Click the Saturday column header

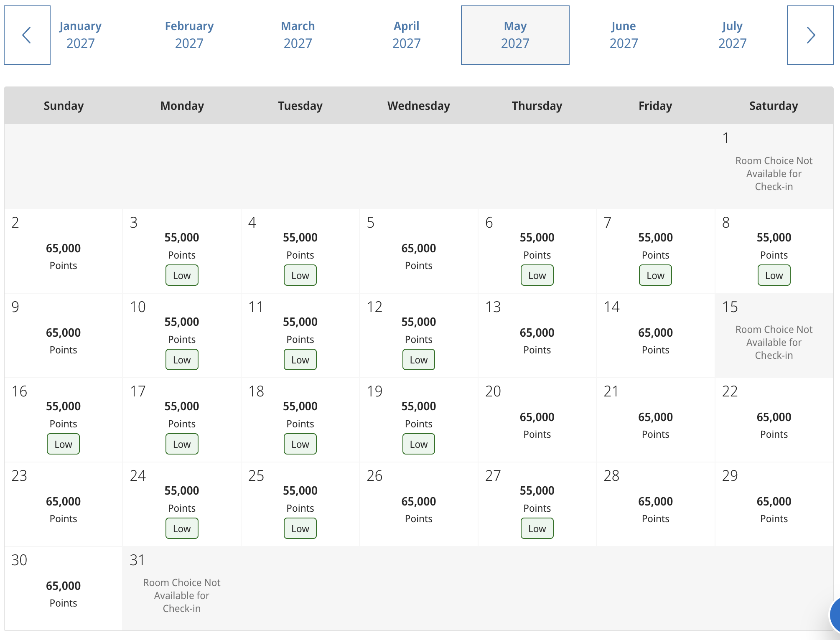[x=774, y=106]
